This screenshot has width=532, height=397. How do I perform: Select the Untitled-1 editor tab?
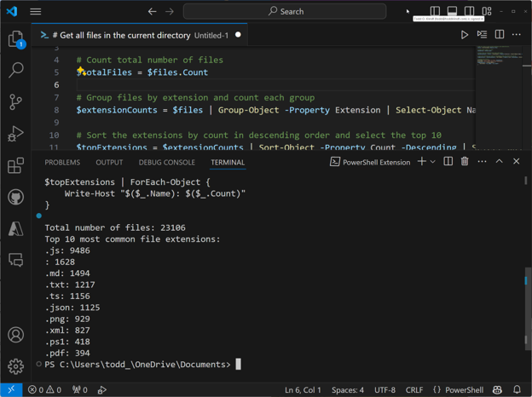[x=140, y=35]
